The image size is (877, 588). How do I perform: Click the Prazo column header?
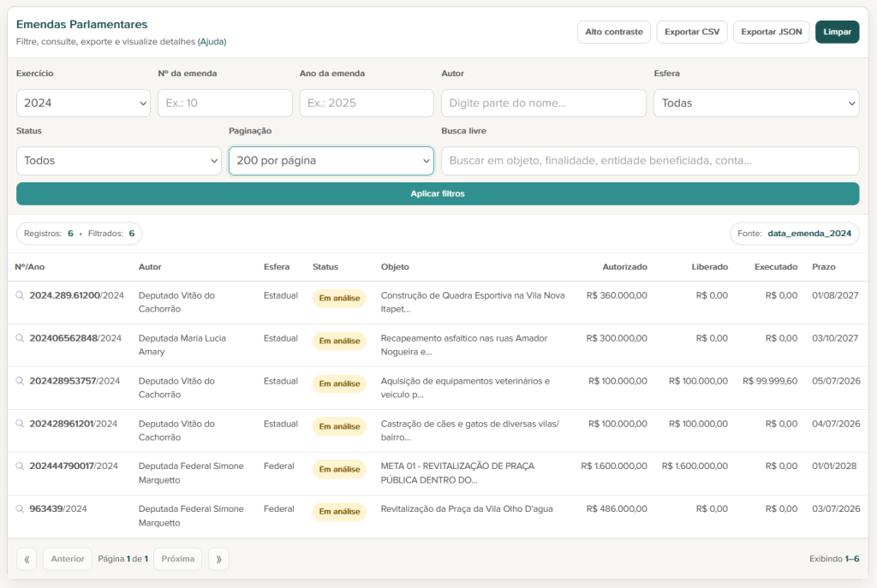(823, 267)
